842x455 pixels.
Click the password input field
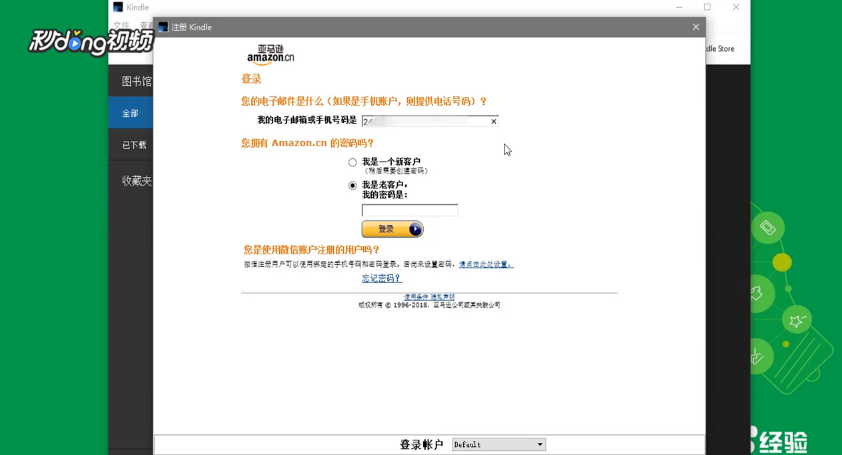pyautogui.click(x=410, y=210)
